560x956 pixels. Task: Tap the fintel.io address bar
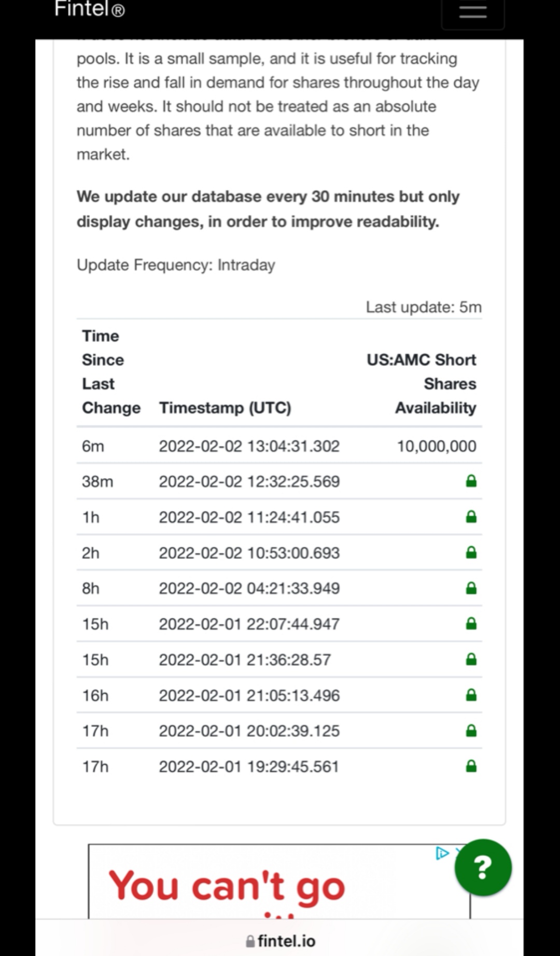click(281, 940)
